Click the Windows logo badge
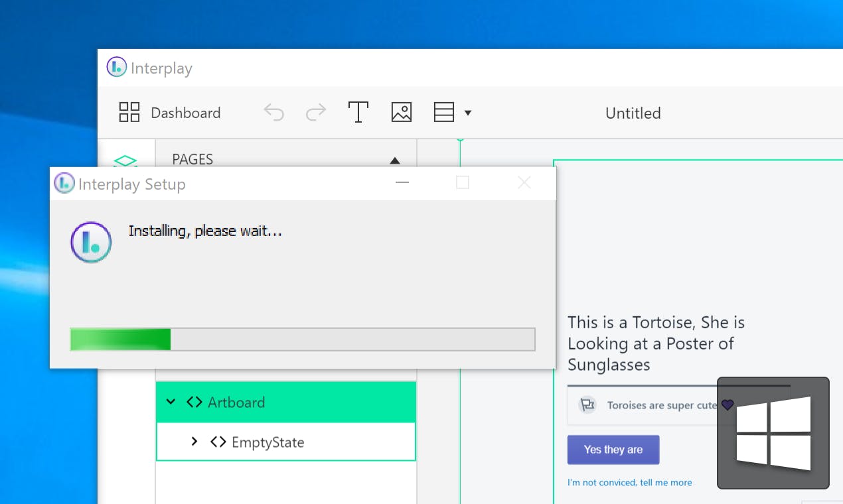This screenshot has height=504, width=843. 773,433
